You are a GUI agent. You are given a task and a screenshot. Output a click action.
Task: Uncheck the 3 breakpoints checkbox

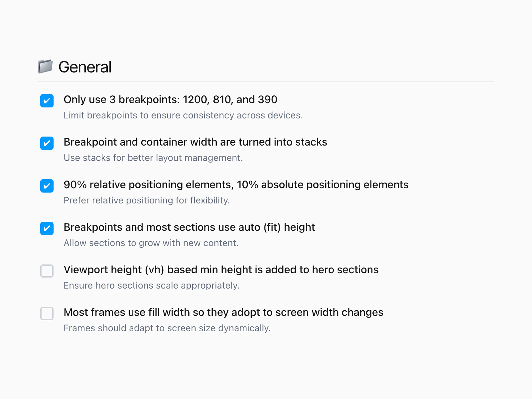click(x=47, y=101)
